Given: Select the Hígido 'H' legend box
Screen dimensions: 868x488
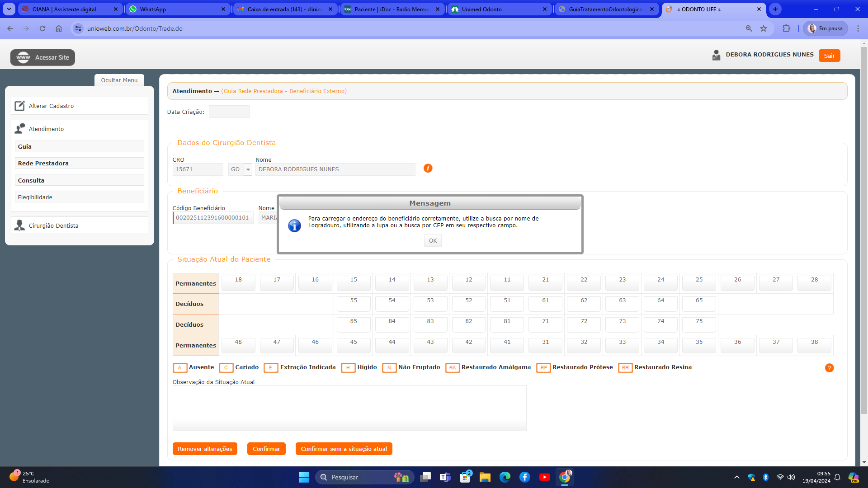Looking at the screenshot, I should [348, 368].
